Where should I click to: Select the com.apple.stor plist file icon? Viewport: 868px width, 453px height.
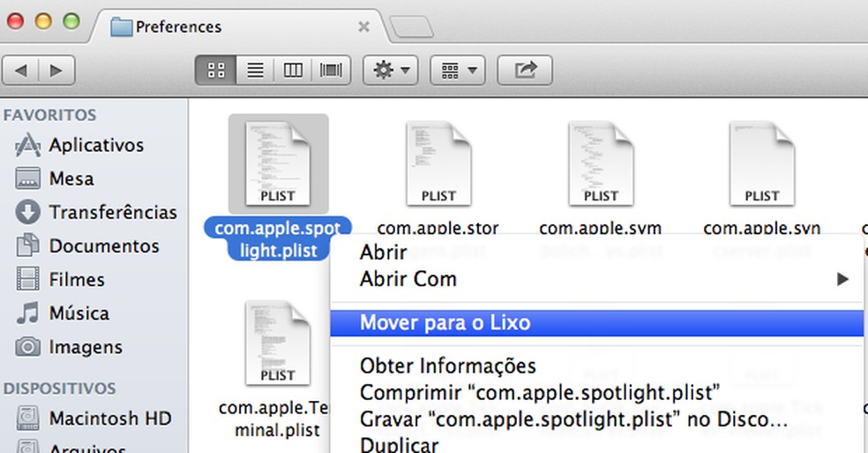[x=438, y=164]
